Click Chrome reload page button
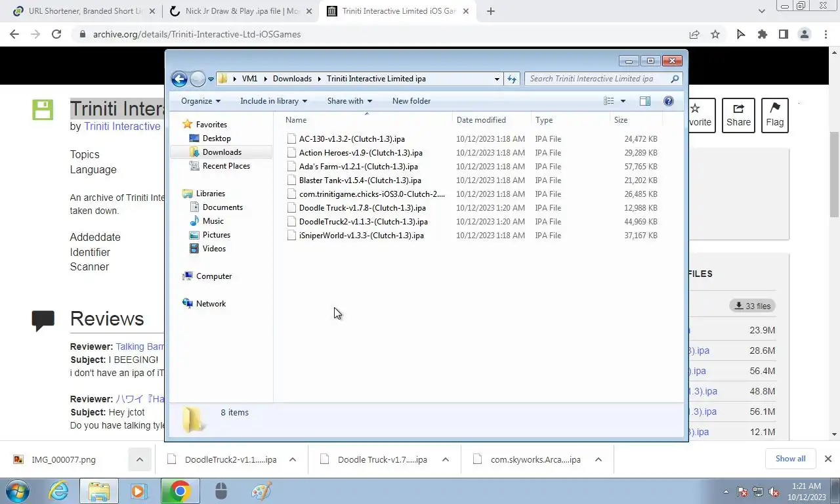The image size is (840, 504). tap(56, 34)
